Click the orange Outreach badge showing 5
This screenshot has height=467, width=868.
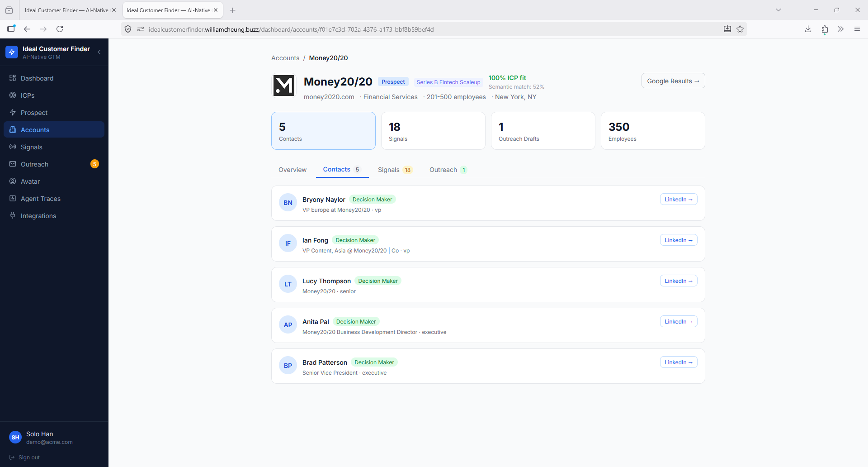coord(94,164)
